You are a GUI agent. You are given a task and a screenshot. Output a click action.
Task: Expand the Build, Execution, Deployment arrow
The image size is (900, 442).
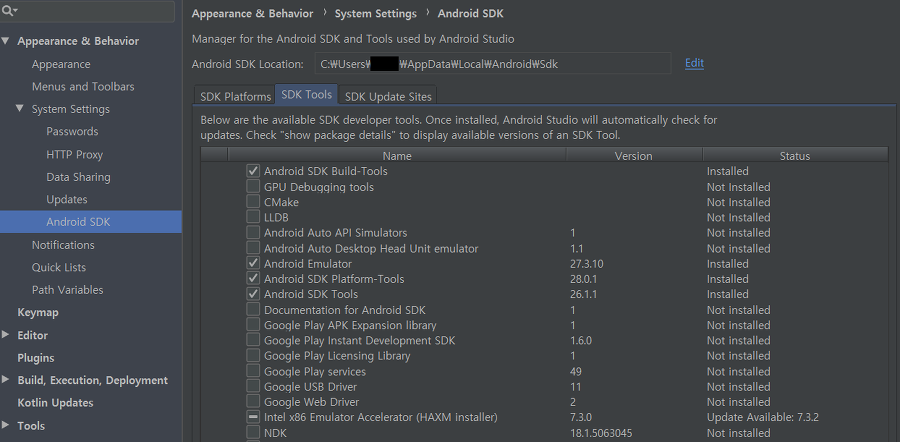coord(6,379)
